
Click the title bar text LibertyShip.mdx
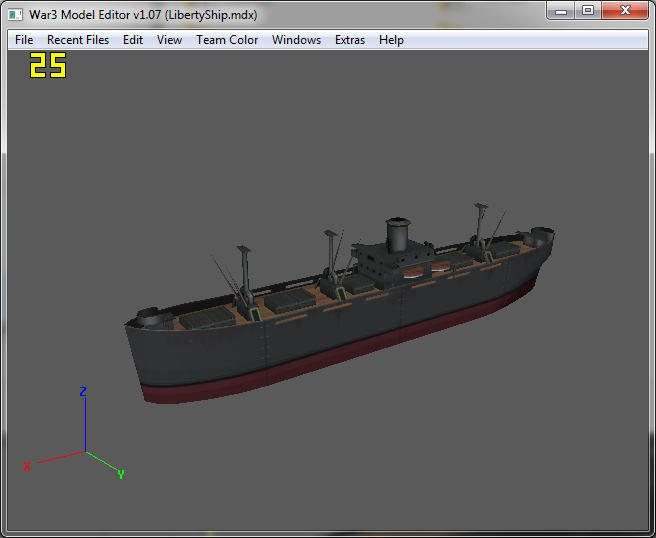click(211, 15)
